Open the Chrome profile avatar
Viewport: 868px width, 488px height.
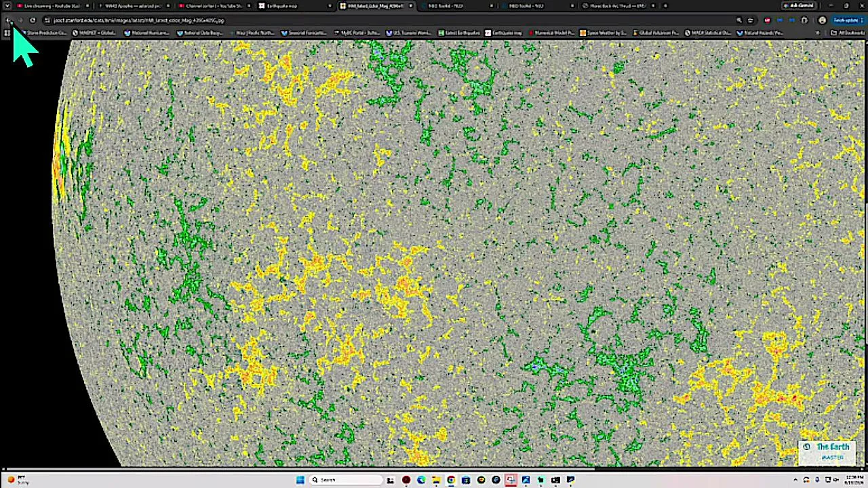click(x=822, y=20)
